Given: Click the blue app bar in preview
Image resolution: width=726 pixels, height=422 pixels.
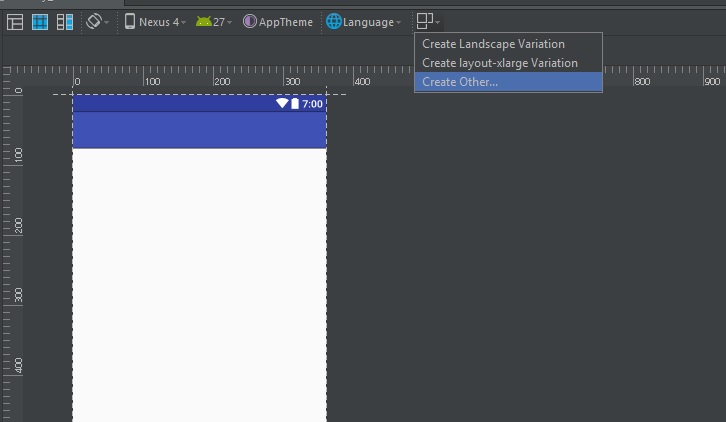Looking at the screenshot, I should pos(199,130).
